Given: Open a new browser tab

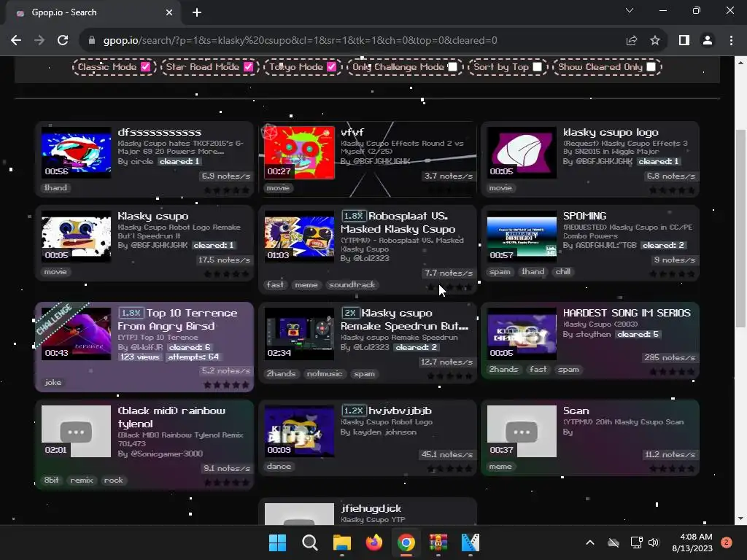Looking at the screenshot, I should (197, 12).
